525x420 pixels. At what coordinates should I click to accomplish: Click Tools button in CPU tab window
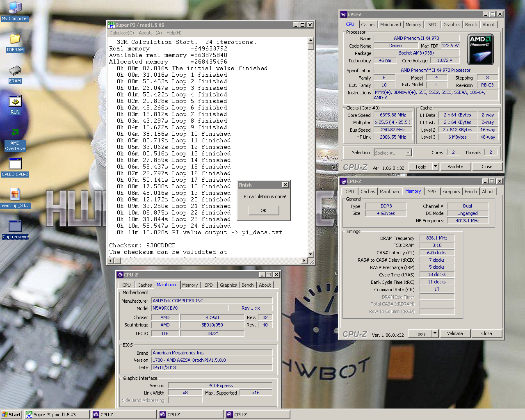click(x=420, y=167)
